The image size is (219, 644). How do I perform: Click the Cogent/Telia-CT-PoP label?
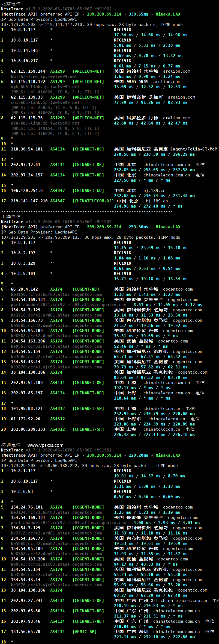(194, 149)
